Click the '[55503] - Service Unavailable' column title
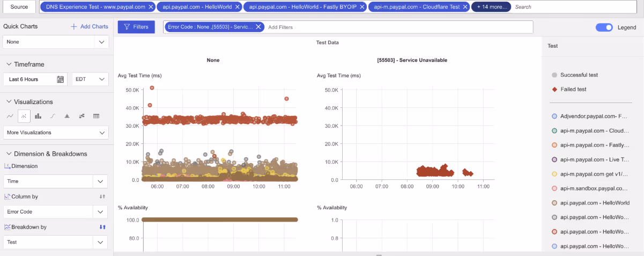This screenshot has width=644, height=256. click(412, 60)
